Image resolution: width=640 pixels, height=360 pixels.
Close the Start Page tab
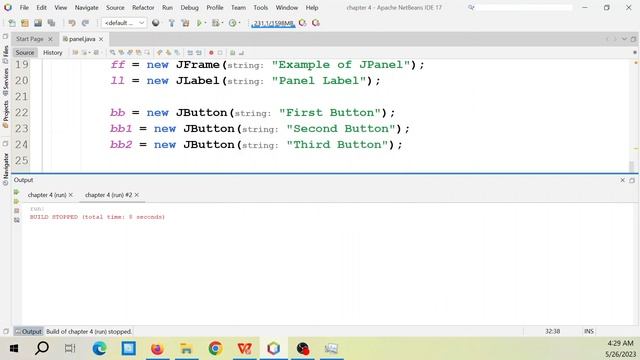(50, 39)
